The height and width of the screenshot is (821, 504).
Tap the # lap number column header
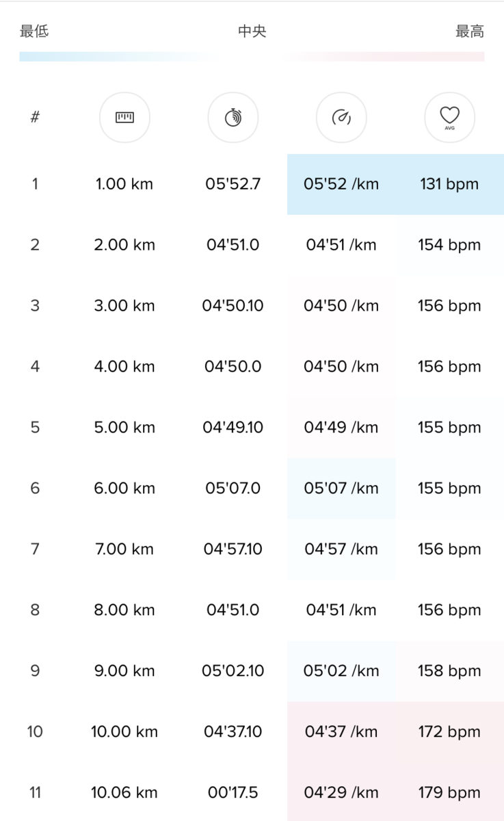(x=35, y=117)
